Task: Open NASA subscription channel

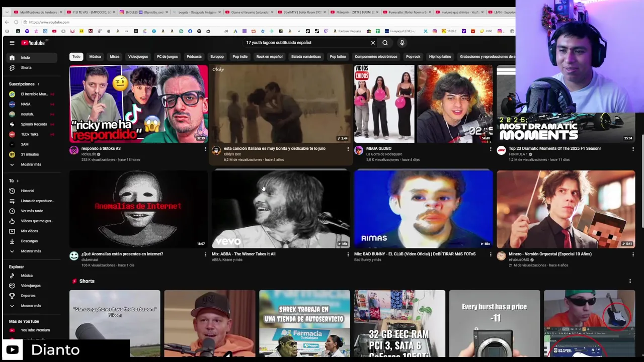Action: pyautogui.click(x=32, y=104)
